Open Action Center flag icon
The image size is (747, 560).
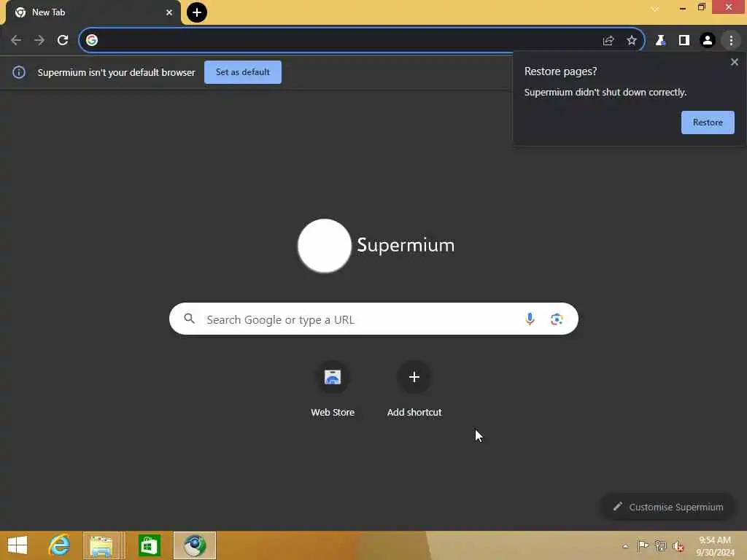coord(643,545)
